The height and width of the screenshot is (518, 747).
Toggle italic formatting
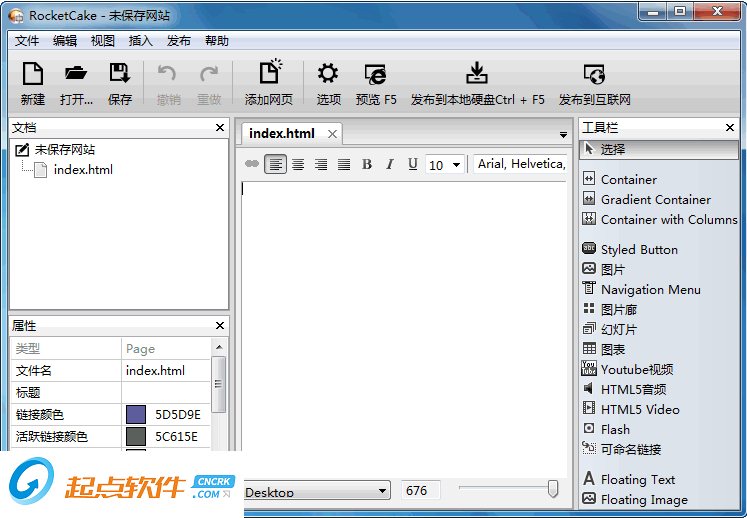tap(390, 164)
